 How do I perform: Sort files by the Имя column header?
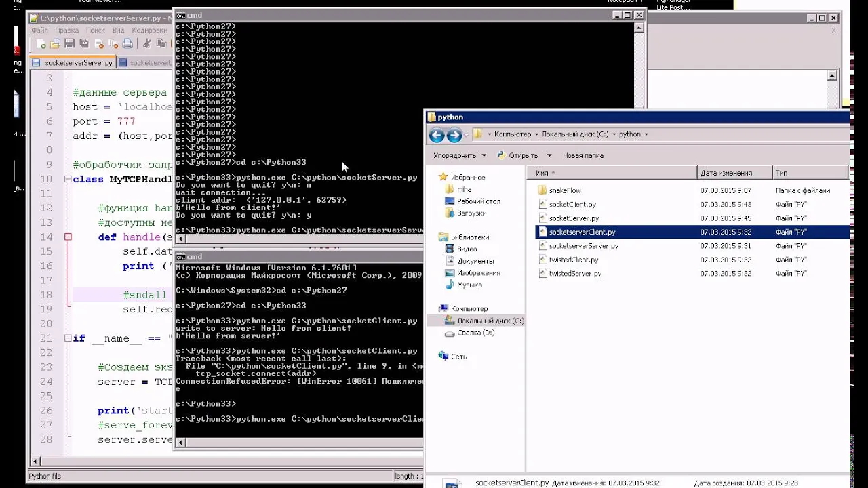point(612,173)
